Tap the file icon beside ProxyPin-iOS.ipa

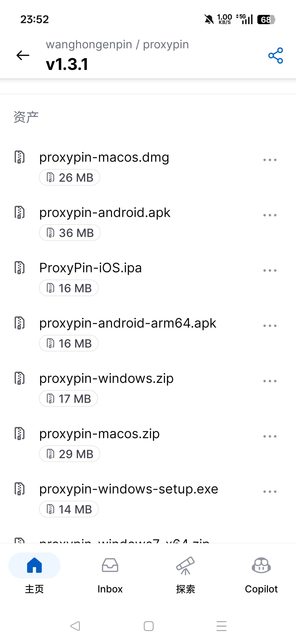click(x=20, y=267)
